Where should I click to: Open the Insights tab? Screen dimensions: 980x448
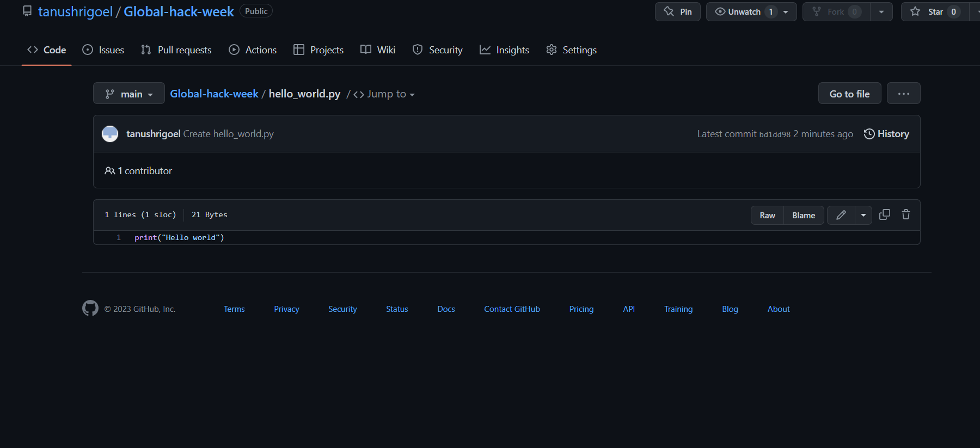504,50
